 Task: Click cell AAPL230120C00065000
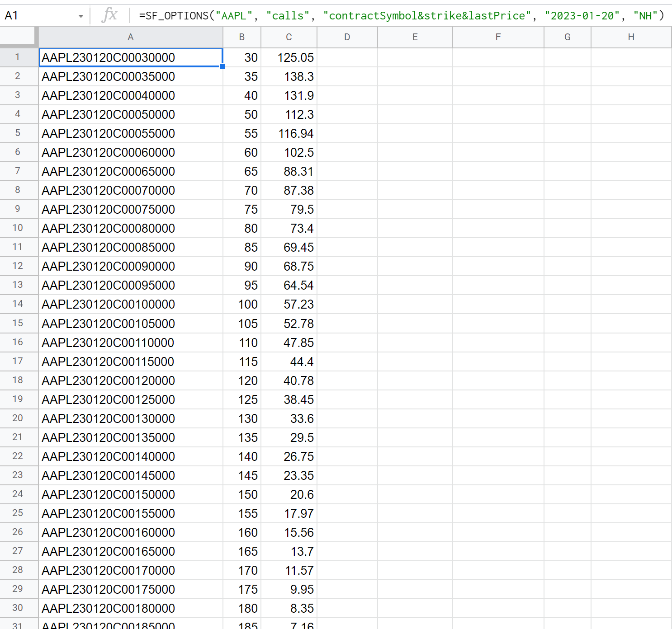pyautogui.click(x=131, y=171)
